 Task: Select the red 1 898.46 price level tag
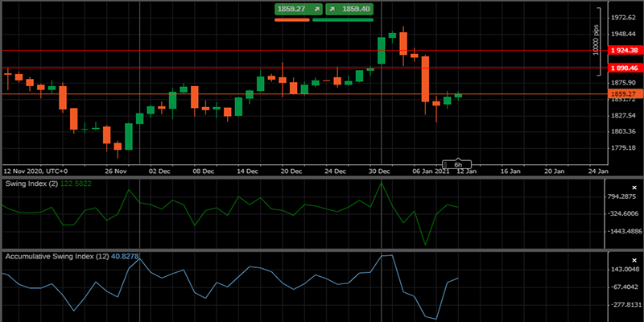pos(624,68)
